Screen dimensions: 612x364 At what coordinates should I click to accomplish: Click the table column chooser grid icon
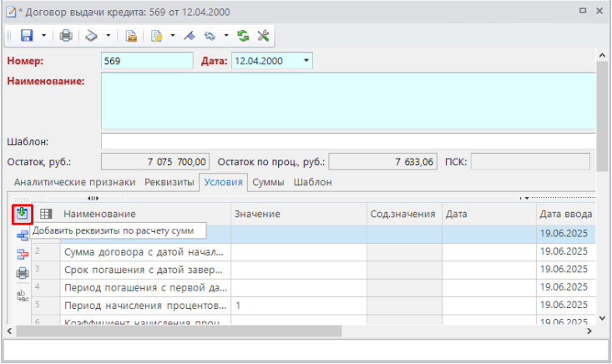tap(47, 215)
